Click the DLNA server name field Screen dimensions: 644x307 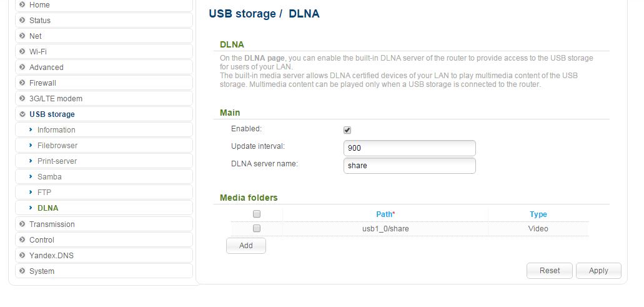coord(410,166)
